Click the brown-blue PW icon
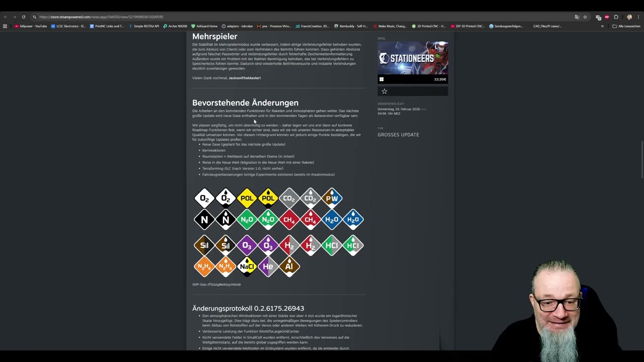The width and height of the screenshot is (644, 362). pyautogui.click(x=332, y=198)
